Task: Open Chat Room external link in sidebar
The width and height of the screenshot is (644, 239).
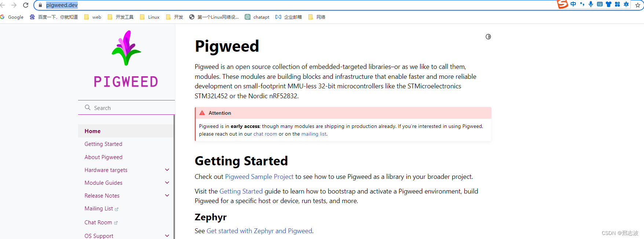Action: (101, 223)
